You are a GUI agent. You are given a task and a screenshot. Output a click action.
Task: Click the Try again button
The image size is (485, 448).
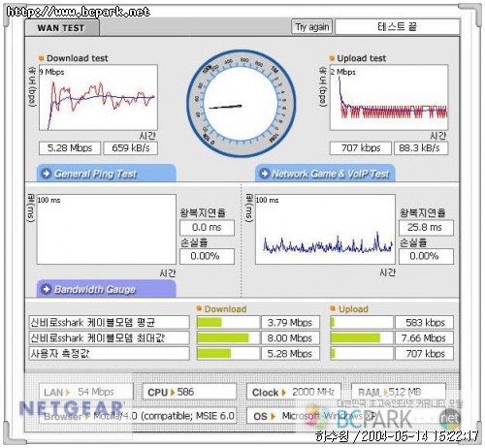[x=311, y=27]
